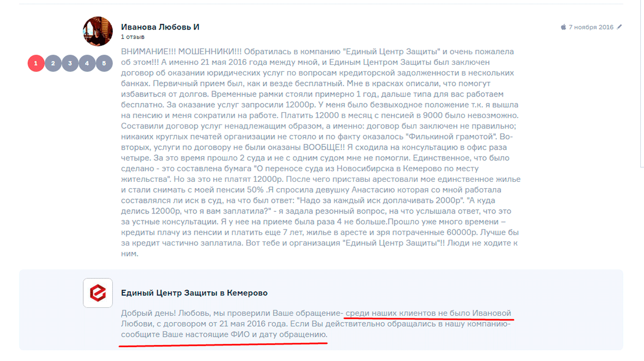The width and height of the screenshot is (644, 361).
Task: Click Иванова Любовь И avatar photo
Action: point(98,31)
